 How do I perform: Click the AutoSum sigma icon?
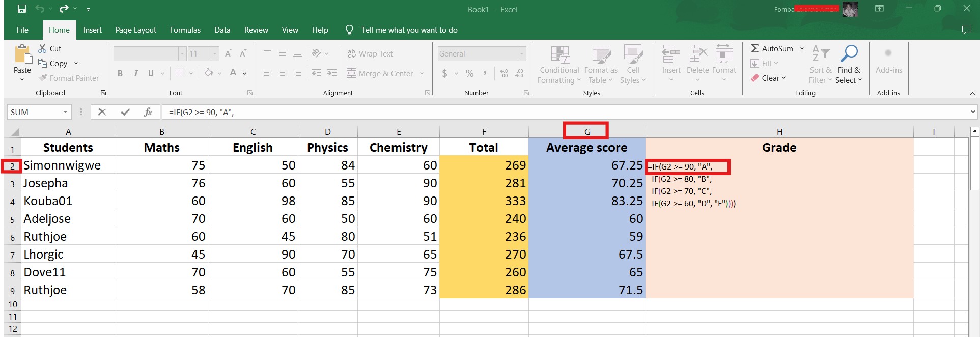755,48
